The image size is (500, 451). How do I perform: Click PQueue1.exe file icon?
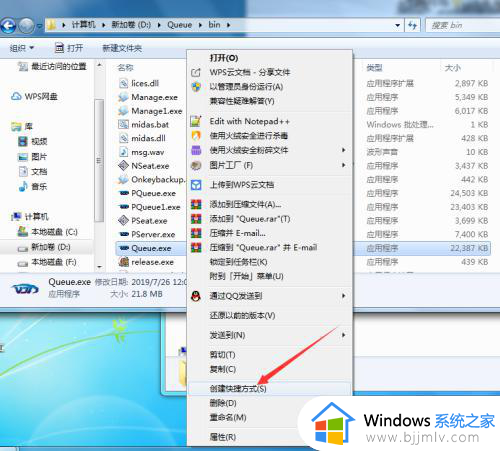click(124, 207)
